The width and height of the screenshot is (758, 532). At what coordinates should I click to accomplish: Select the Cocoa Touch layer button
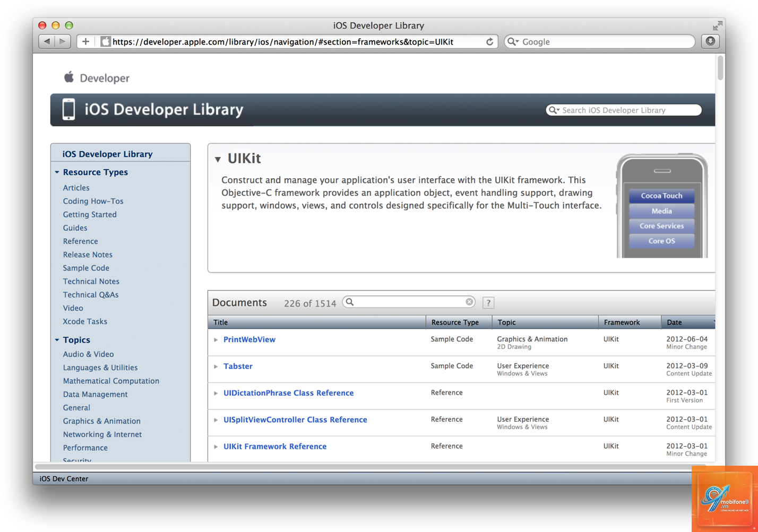(661, 196)
